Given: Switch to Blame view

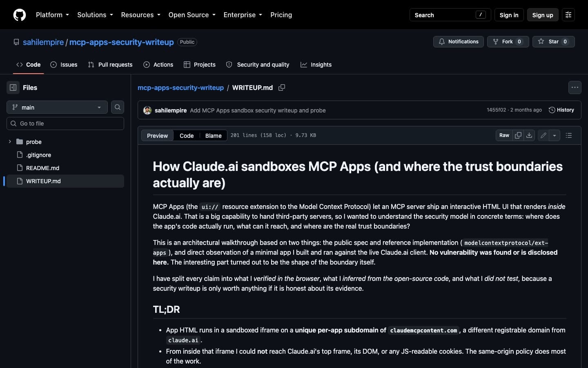Looking at the screenshot, I should [213, 136].
